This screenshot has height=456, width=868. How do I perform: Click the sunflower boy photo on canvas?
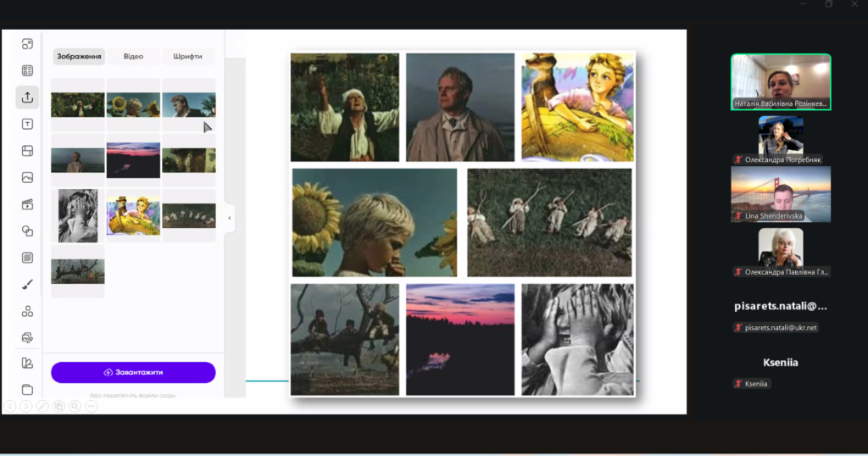[374, 223]
